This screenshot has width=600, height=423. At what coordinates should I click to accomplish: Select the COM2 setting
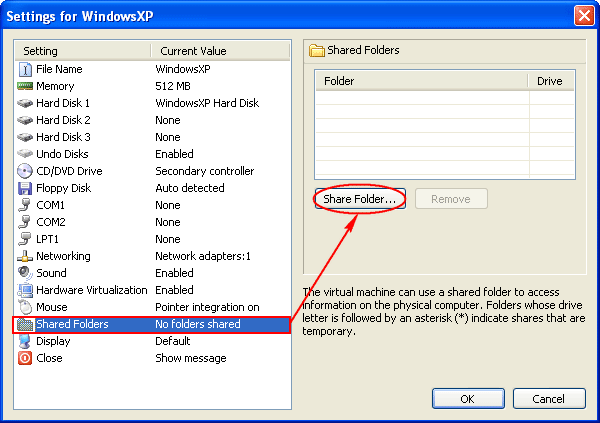pos(152,222)
